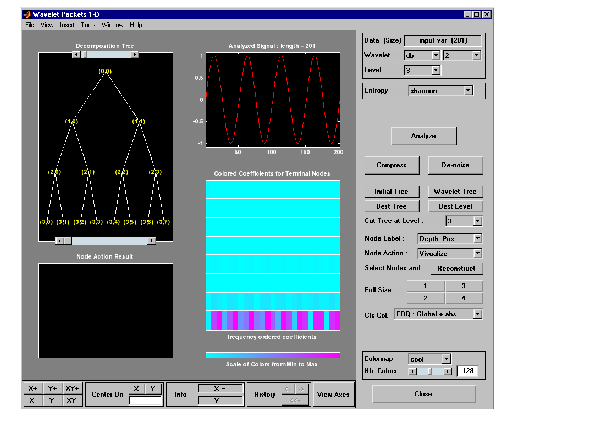Viewport: 600px width, 435px height.
Task: Open the File menu
Action: click(x=30, y=24)
